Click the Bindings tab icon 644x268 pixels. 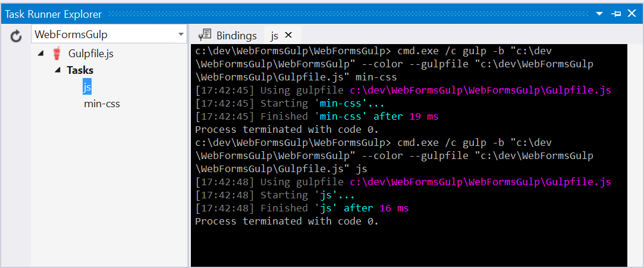[205, 35]
